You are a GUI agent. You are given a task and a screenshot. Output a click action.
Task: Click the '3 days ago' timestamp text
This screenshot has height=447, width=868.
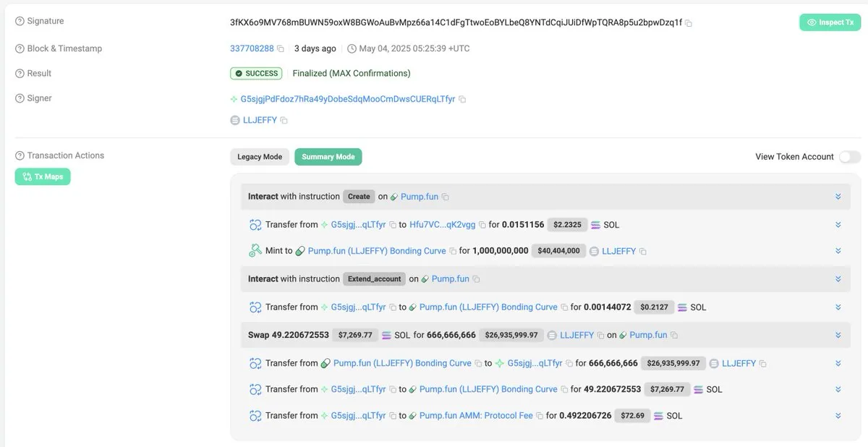tap(315, 49)
